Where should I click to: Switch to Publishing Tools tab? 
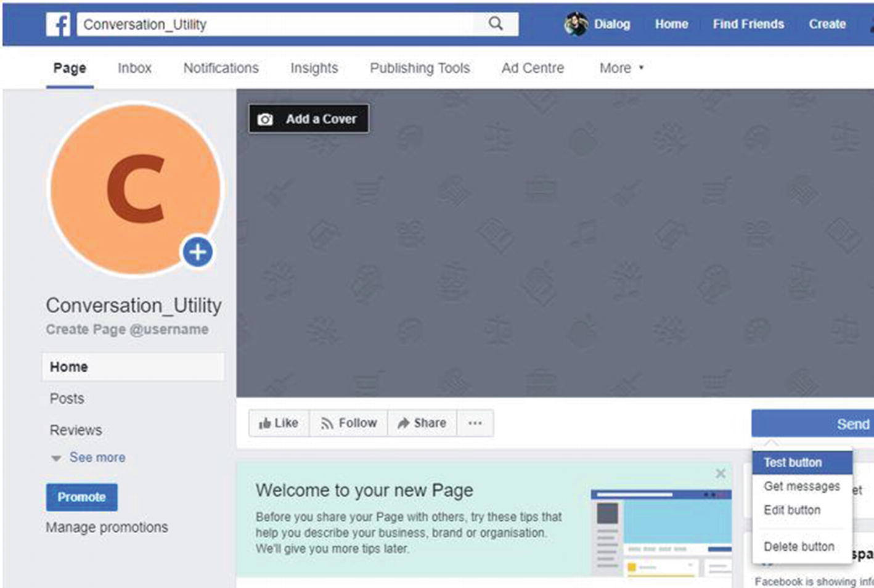pos(420,68)
